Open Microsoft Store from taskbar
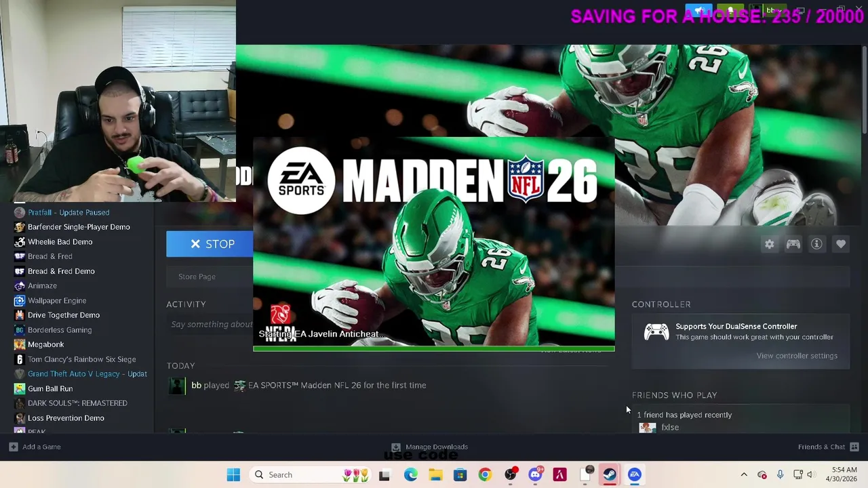Viewport: 868px width, 488px height. (x=460, y=475)
